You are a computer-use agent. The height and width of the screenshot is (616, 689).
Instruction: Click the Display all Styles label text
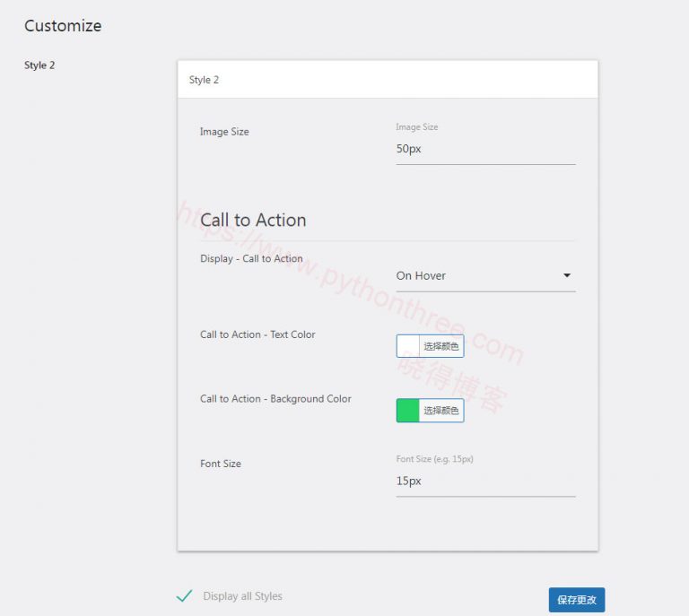click(242, 596)
